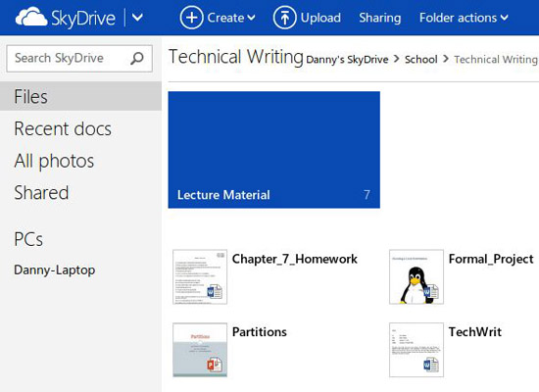Click the search magnifier icon
This screenshot has height=392, width=539.
pyautogui.click(x=137, y=58)
